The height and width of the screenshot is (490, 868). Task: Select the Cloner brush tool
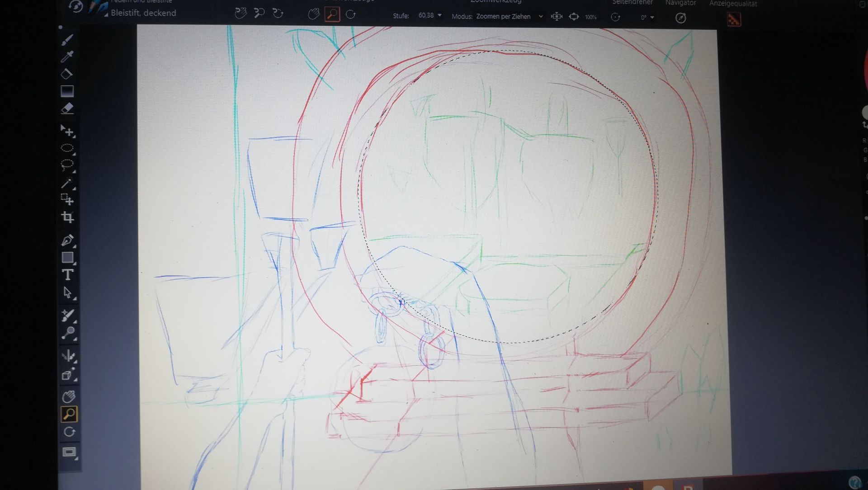coord(68,315)
